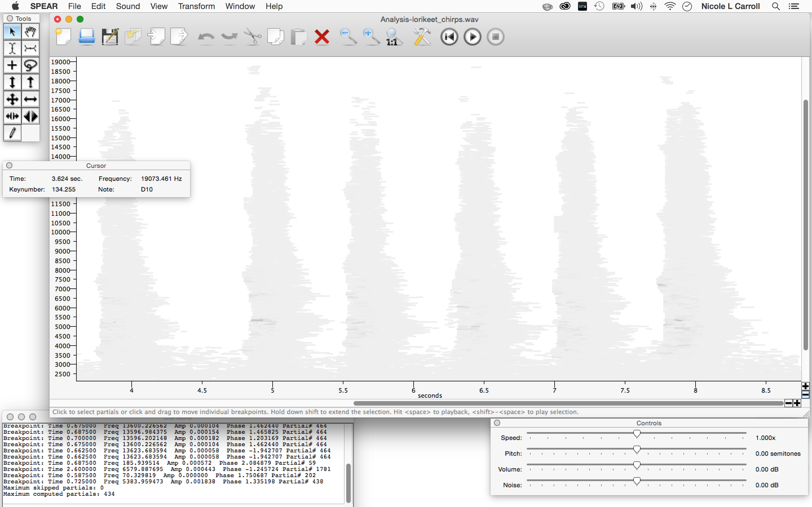Close the Controls panel with round button
This screenshot has width=812, height=507.
pyautogui.click(x=497, y=423)
